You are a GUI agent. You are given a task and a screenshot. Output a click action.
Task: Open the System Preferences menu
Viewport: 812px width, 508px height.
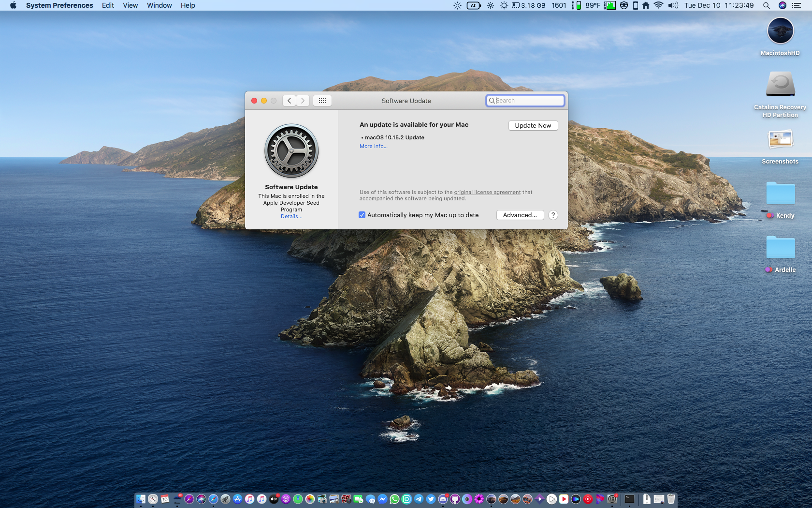tap(59, 5)
